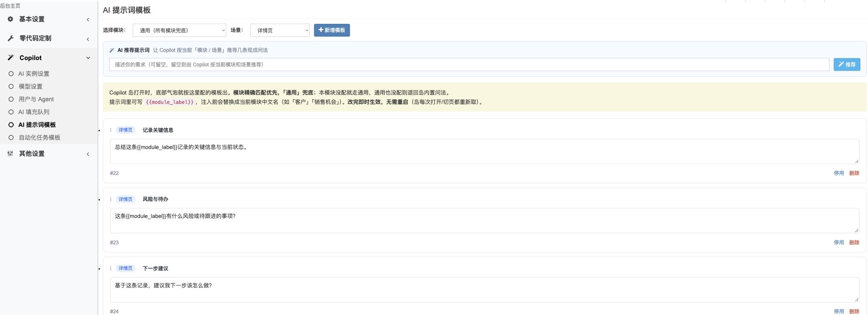Open AI 填充队列 from the sidebar
868x315 pixels.
(34, 112)
